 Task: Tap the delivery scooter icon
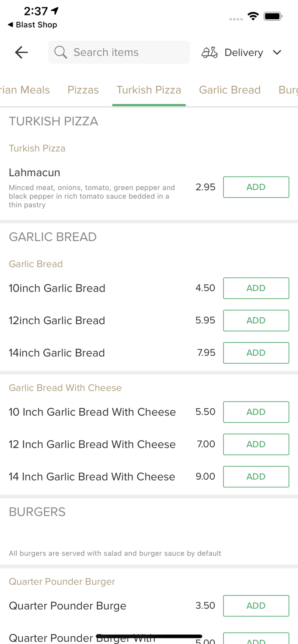pos(209,52)
